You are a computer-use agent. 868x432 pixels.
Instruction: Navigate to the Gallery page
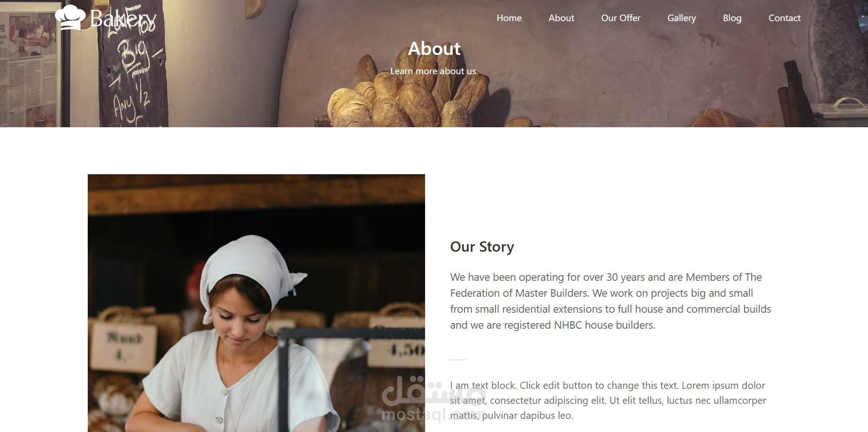click(x=681, y=18)
